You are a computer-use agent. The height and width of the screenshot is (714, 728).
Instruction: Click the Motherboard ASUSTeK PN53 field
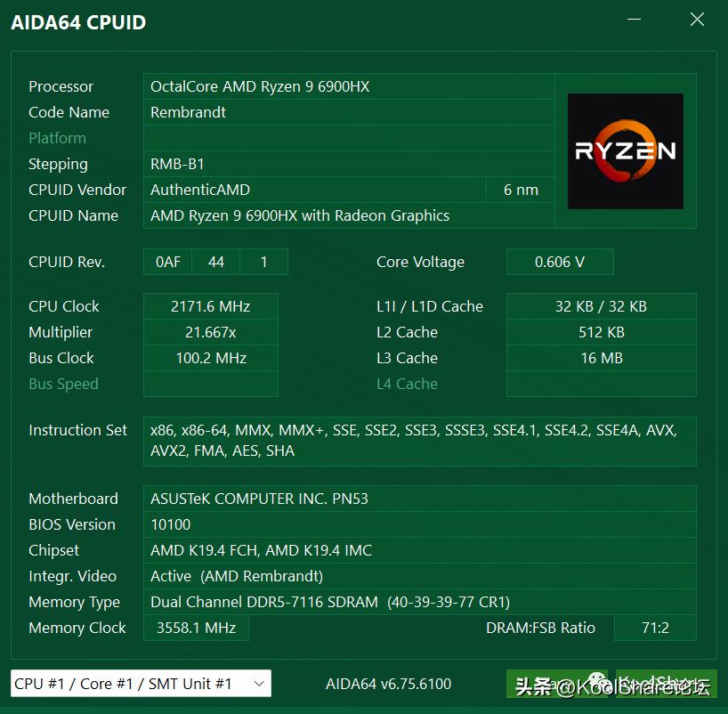tap(420, 499)
